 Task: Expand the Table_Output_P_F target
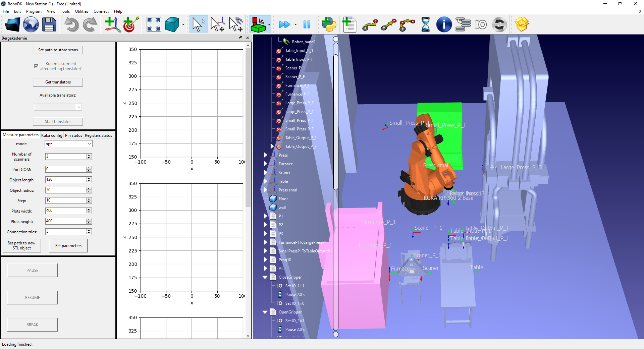(272, 147)
